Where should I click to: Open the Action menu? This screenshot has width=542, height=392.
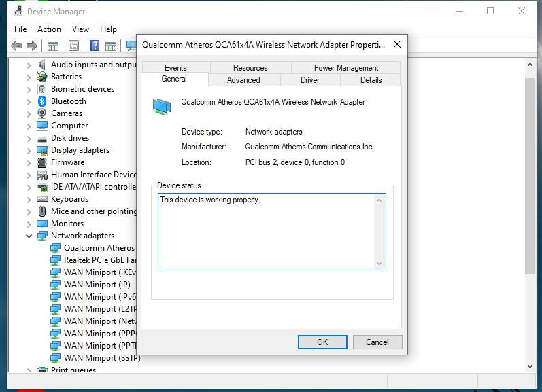[x=49, y=29]
